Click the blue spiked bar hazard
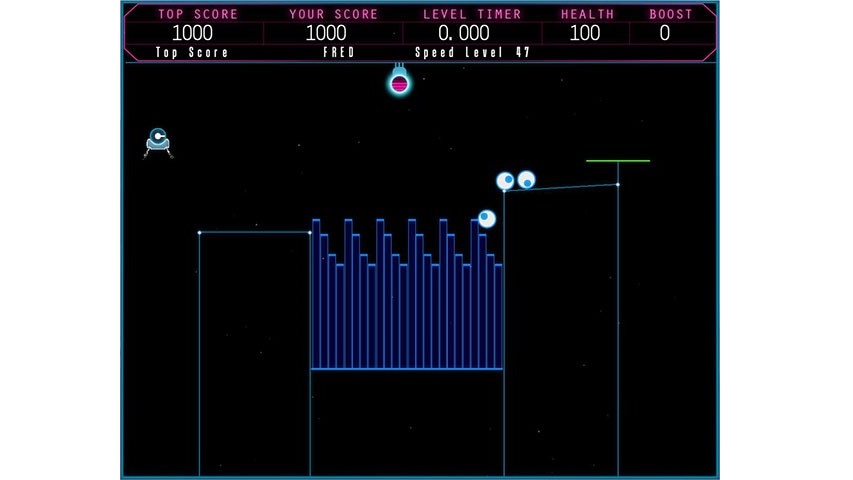853x480 pixels. 406,294
